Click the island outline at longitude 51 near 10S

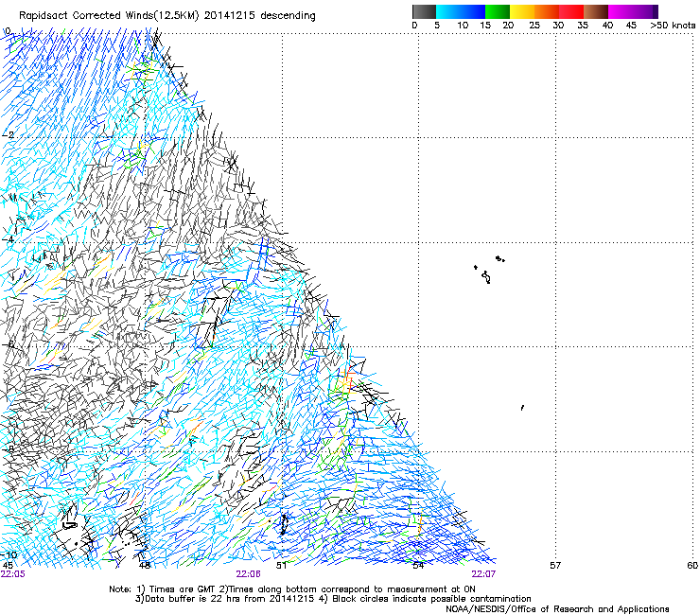284,524
